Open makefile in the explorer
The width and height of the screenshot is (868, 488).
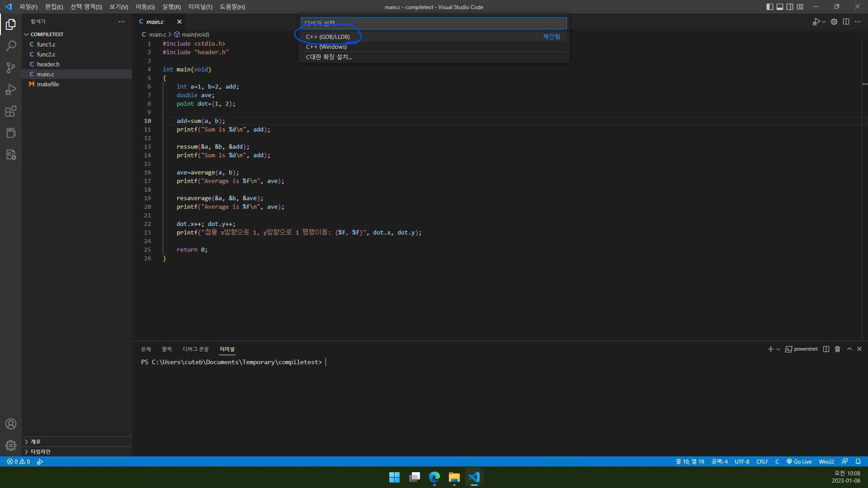[x=77, y=84]
